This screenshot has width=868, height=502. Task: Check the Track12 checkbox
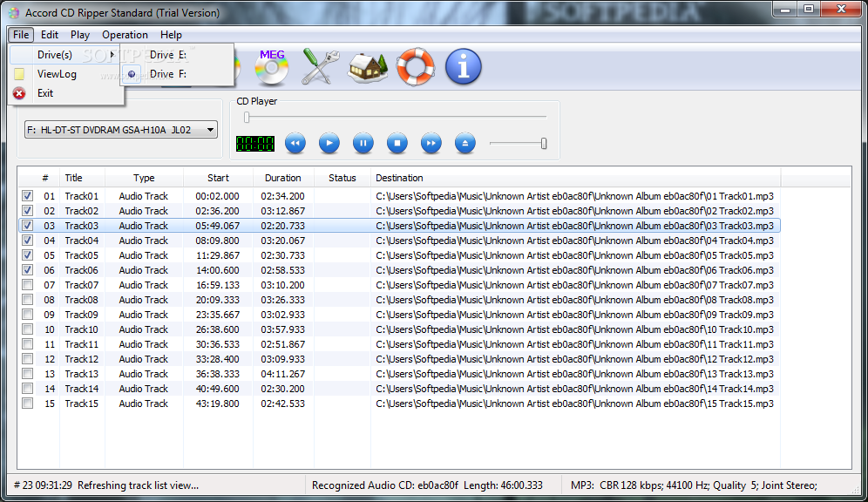click(x=27, y=359)
